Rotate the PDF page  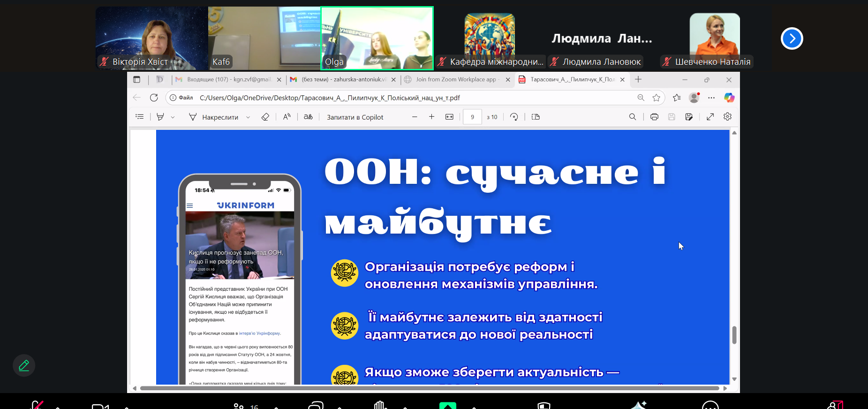[514, 117]
